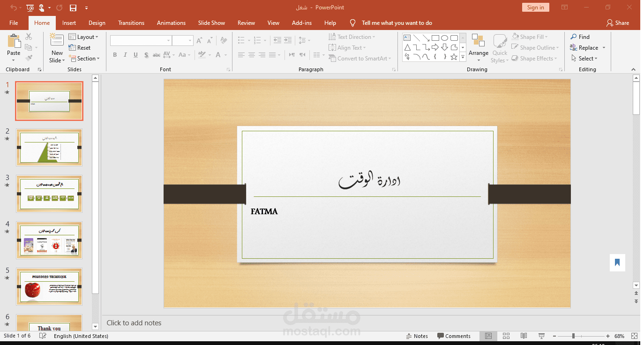Viewport: 644px width, 345px height.
Task: Select slide 3 thumbnail
Action: point(49,194)
